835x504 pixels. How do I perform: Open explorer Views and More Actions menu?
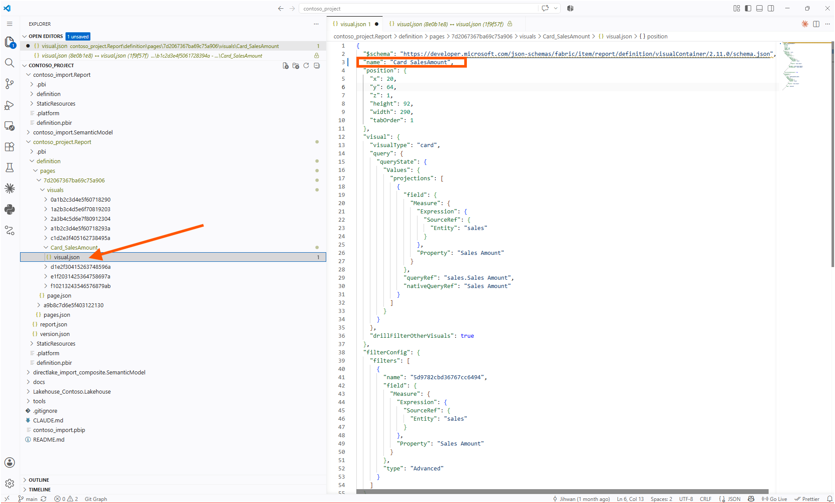tap(316, 24)
